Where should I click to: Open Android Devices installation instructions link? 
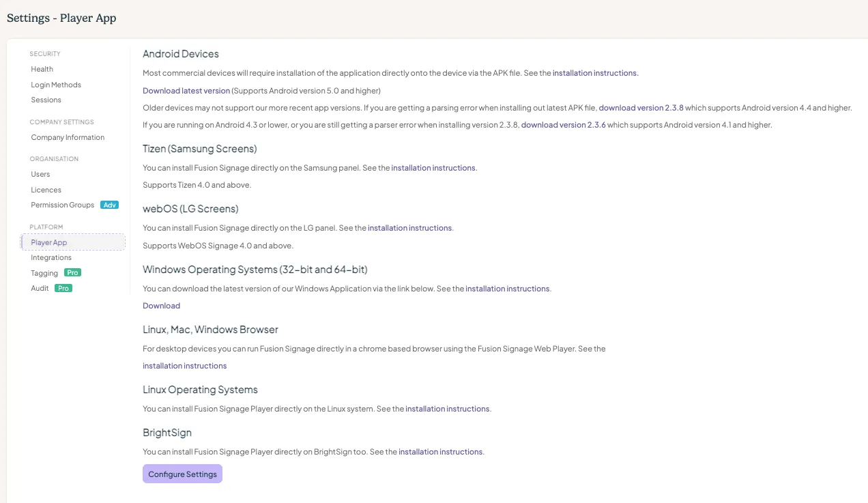596,73
